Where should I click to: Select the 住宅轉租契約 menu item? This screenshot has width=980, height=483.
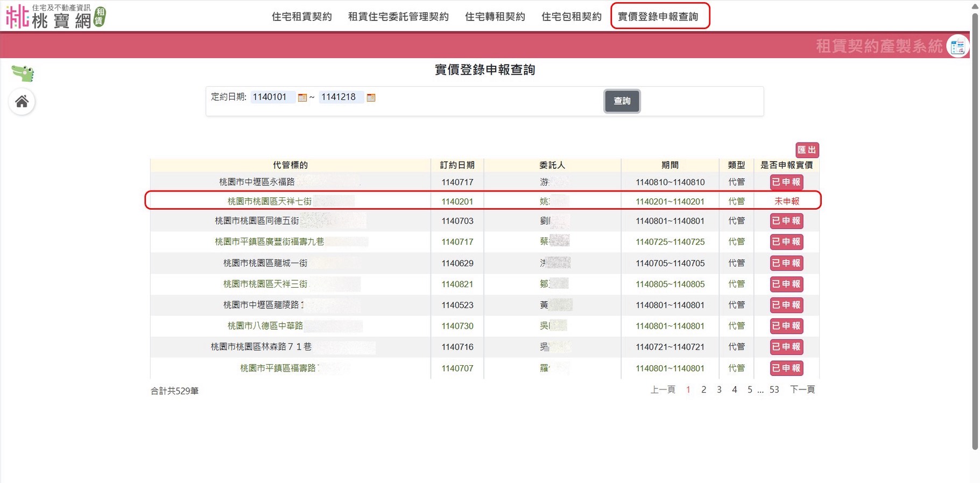[495, 17]
